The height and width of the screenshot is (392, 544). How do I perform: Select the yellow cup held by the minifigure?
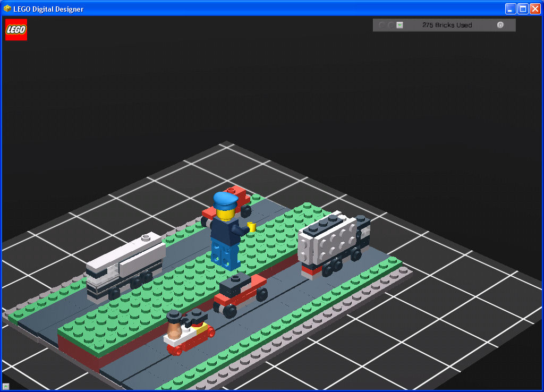[x=252, y=227]
